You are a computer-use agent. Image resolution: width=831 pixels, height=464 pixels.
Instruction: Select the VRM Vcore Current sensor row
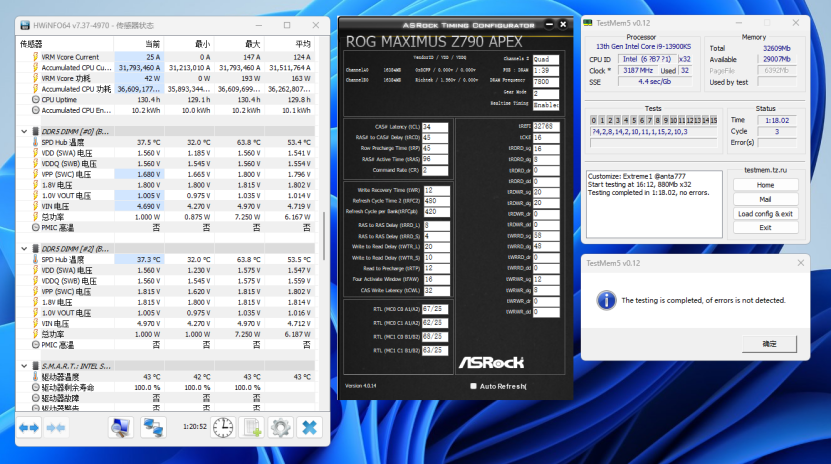pyautogui.click(x=165, y=57)
